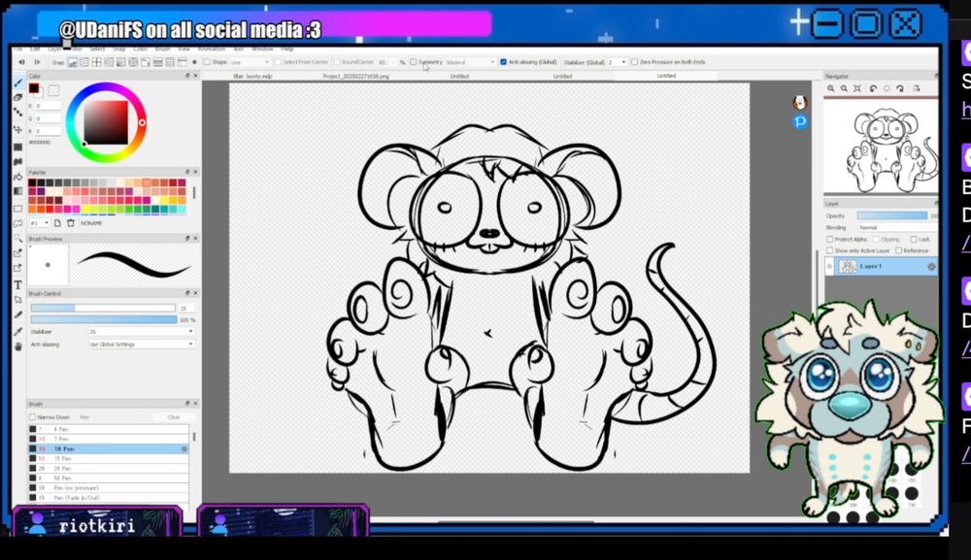Click the black foreground color swatch

[33, 88]
